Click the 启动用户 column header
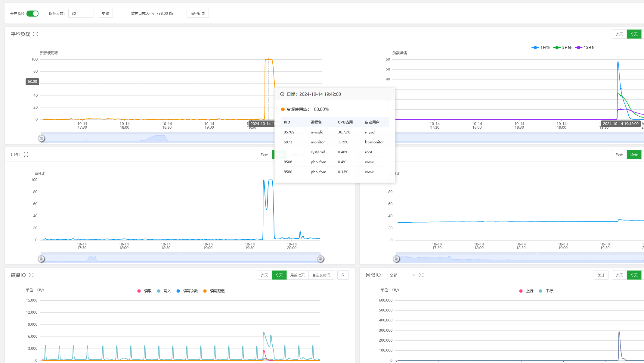 click(372, 122)
